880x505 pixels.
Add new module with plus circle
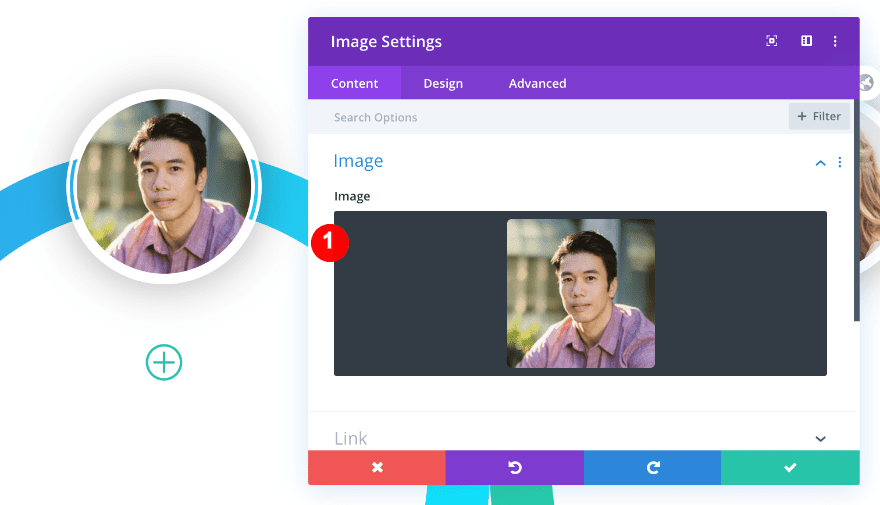click(164, 362)
